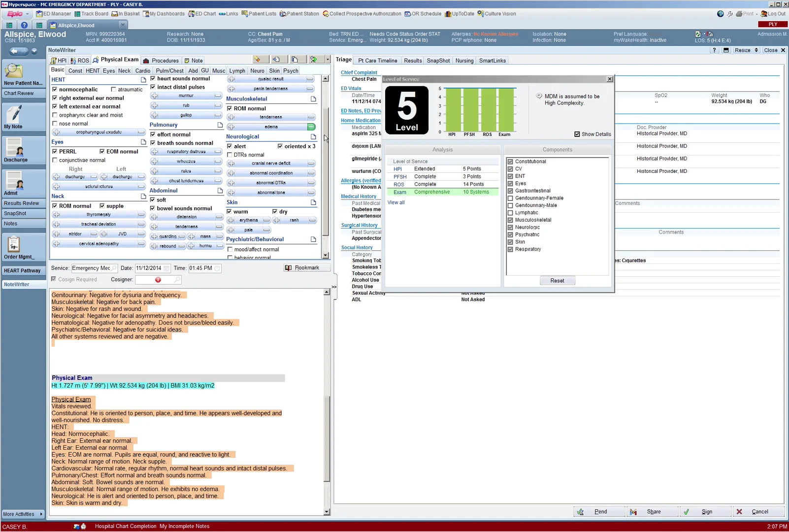Open the Epic menu dropdown arrow
Viewport: 789px width, 532px height.
click(x=27, y=14)
